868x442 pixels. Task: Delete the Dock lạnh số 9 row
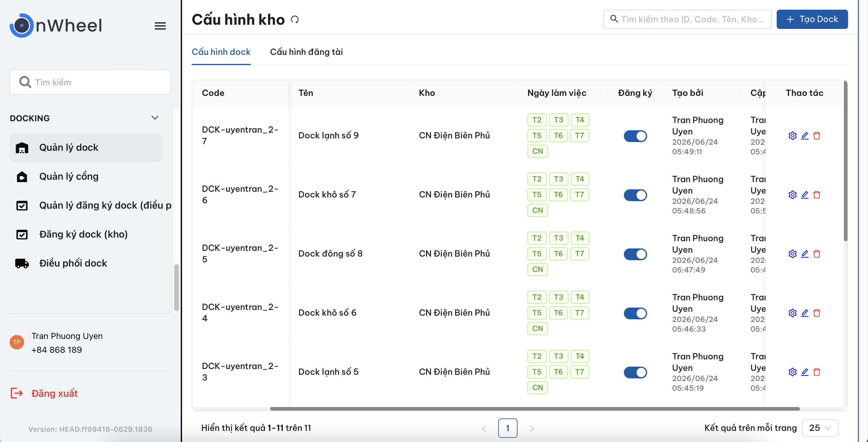[x=816, y=136]
